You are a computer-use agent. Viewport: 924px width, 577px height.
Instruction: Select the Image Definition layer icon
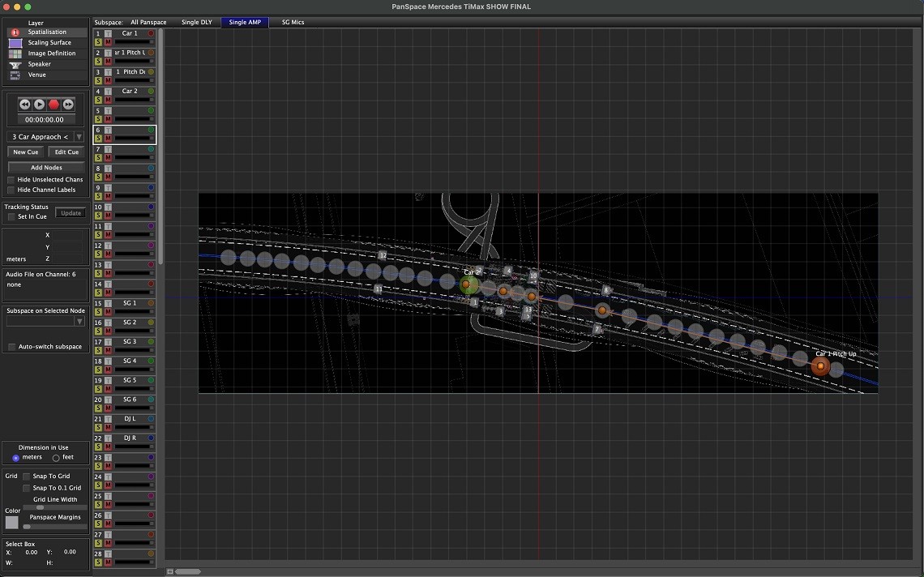coord(15,53)
